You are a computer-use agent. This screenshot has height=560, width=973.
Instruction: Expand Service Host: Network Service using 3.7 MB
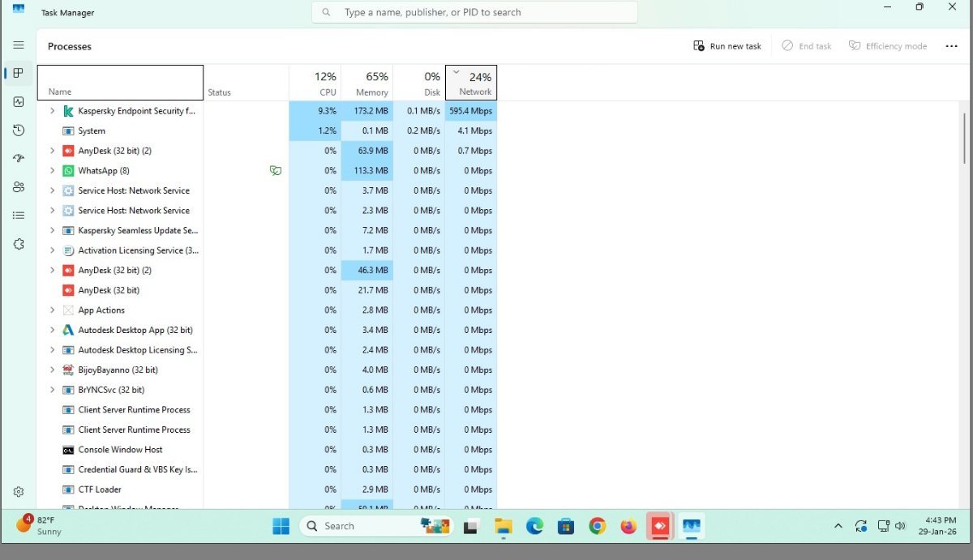click(53, 190)
